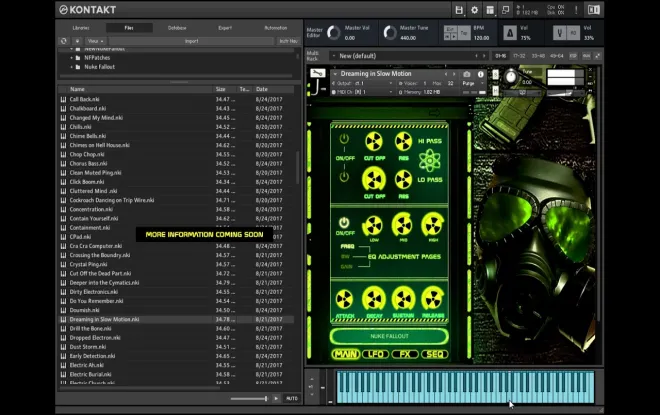The width and height of the screenshot is (660, 415).
Task: Click the Sustain envelope knob
Action: click(404, 300)
